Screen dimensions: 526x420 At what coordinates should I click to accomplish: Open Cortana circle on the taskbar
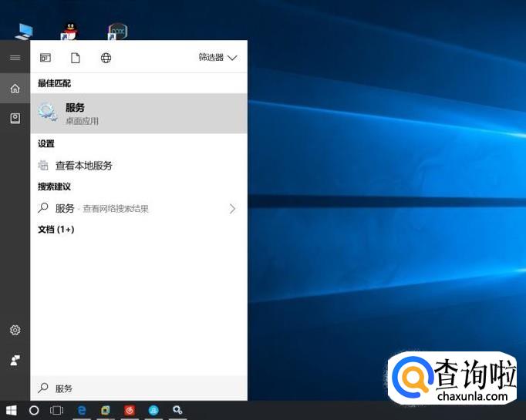pyautogui.click(x=34, y=410)
